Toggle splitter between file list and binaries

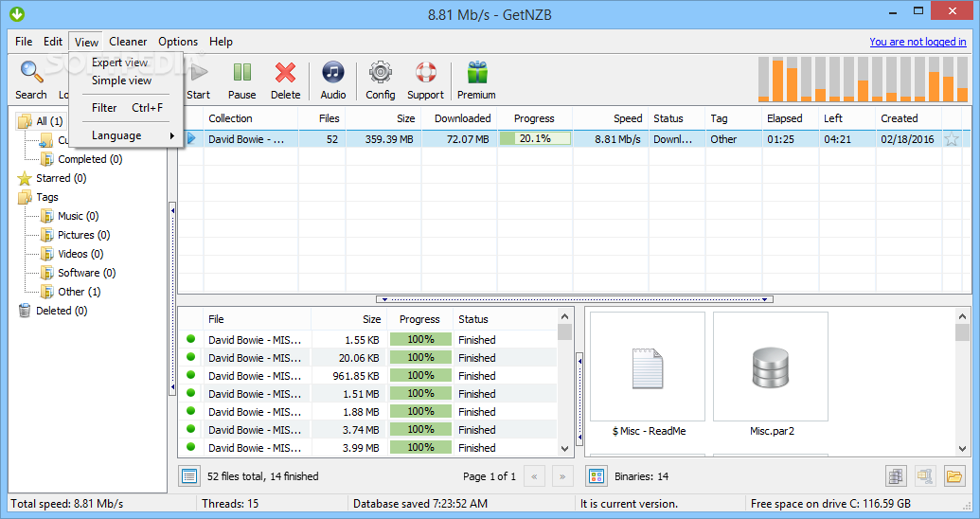(579, 399)
